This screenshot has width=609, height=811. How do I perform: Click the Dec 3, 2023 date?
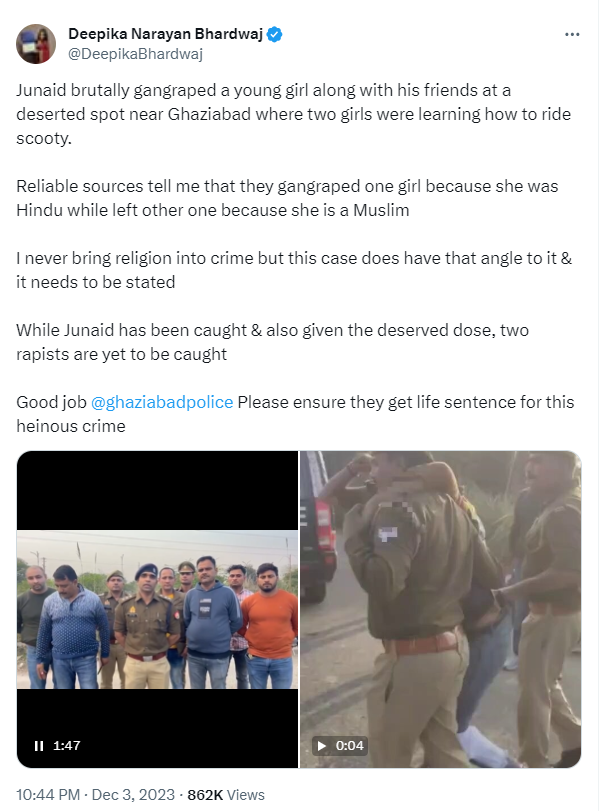pyautogui.click(x=133, y=794)
